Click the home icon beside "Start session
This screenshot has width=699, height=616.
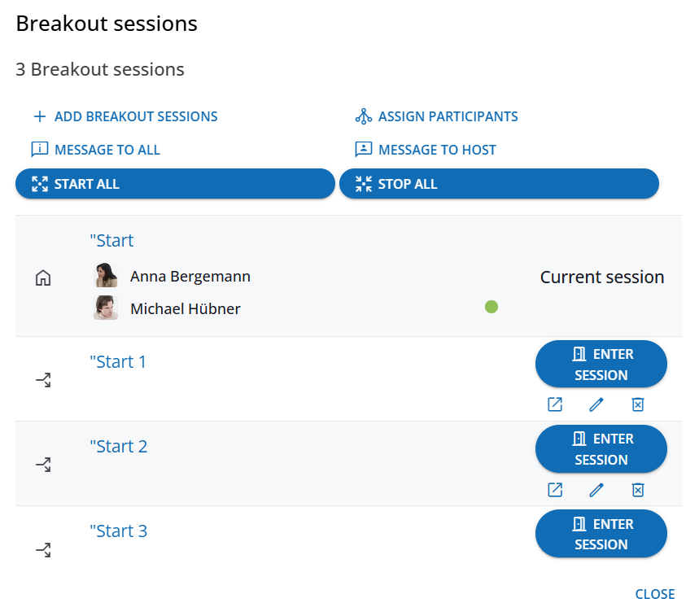pos(43,278)
